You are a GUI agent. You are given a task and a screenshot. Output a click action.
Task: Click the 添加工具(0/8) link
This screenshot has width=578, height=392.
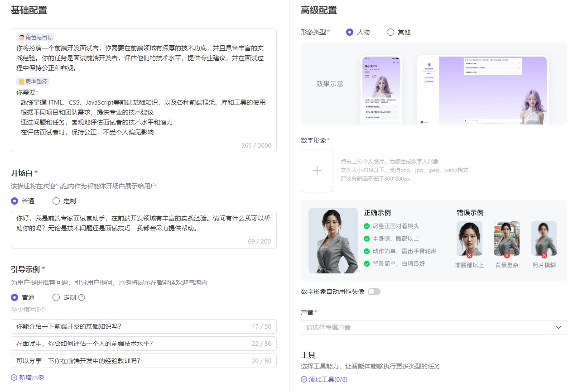click(324, 379)
